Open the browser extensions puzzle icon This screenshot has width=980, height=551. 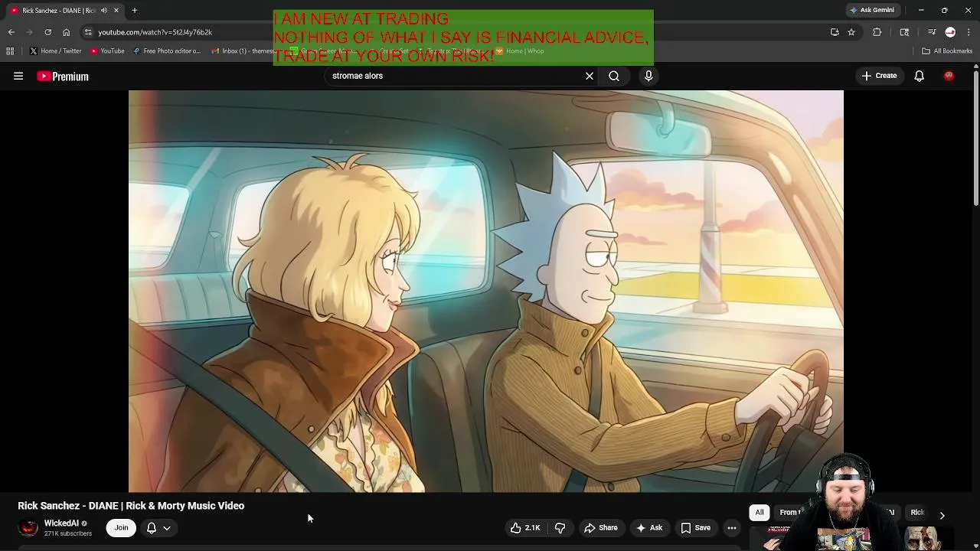coord(877,32)
